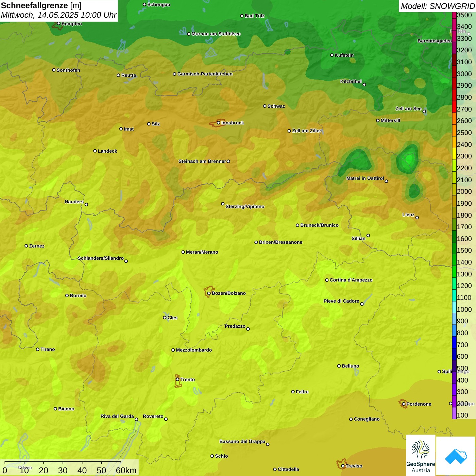This screenshot has width=476, height=476.
Task: Click the Cortina d'Ampezzo location dot
Action: pyautogui.click(x=327, y=280)
